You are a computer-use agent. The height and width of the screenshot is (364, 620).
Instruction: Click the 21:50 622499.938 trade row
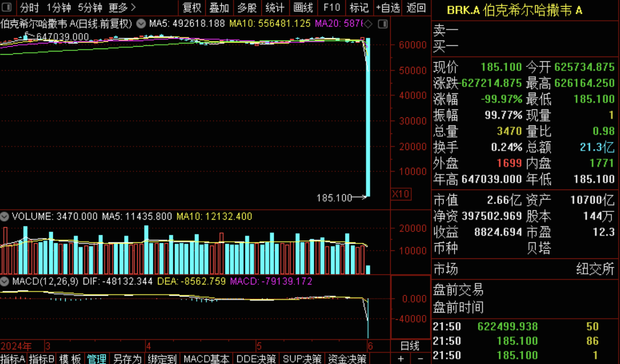coord(525,327)
